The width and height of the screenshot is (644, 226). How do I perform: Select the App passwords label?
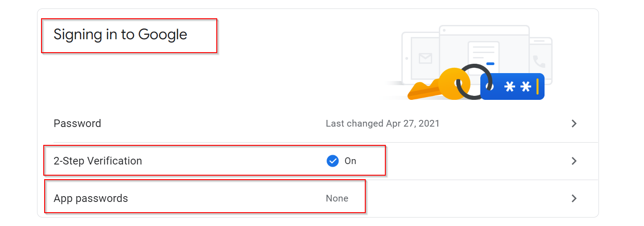(x=91, y=198)
